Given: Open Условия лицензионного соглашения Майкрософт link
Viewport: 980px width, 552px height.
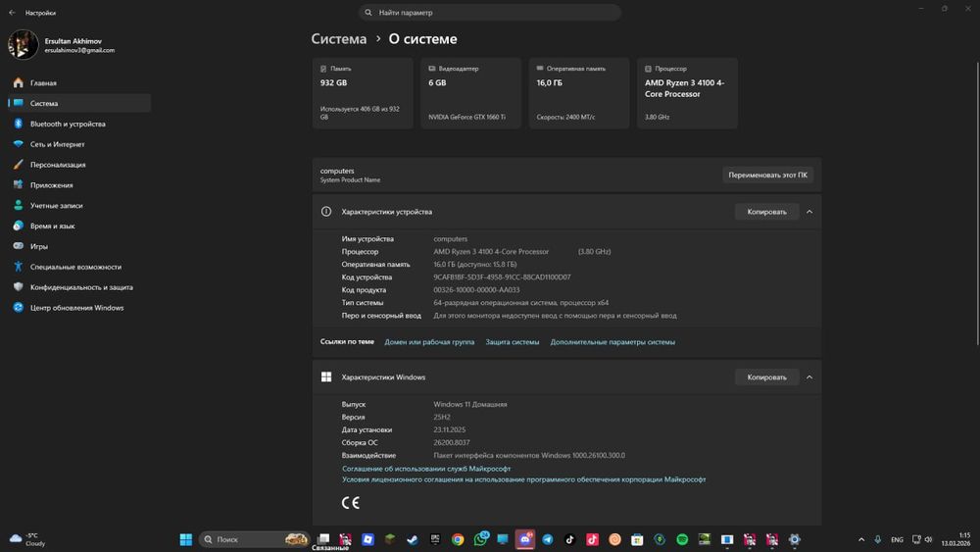Looking at the screenshot, I should [x=523, y=479].
